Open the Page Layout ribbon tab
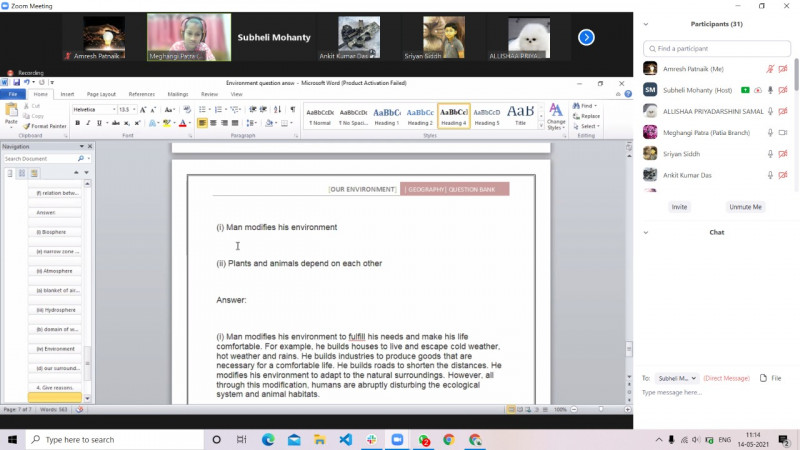 pyautogui.click(x=101, y=94)
